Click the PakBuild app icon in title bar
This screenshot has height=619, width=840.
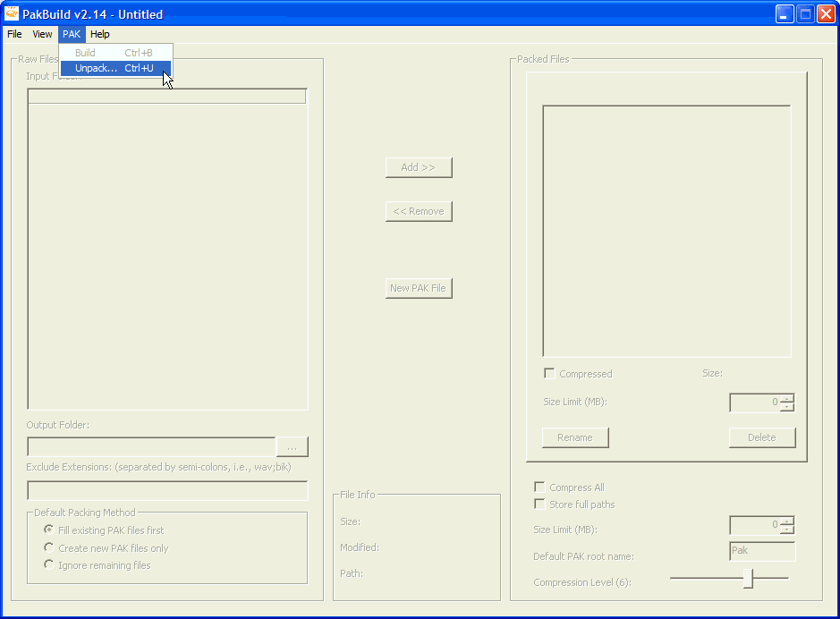click(x=12, y=13)
